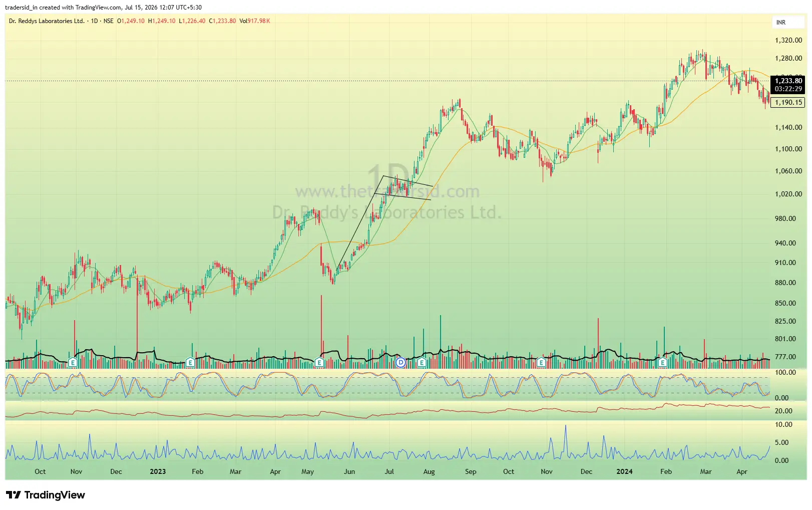
Task: Click the 20.00 indicator scale label
Action: [x=783, y=411]
